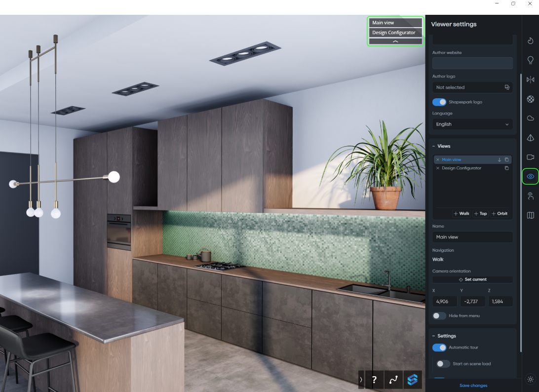The image size is (539, 392).
Task: Open the floor plan tab with the map icon
Action: [531, 215]
